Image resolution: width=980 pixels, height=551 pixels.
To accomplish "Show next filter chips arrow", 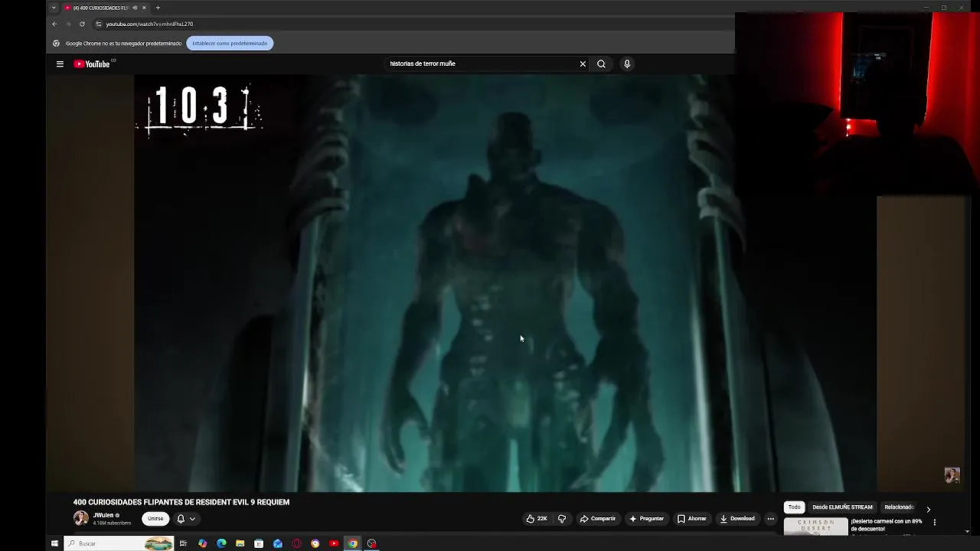I will point(929,509).
